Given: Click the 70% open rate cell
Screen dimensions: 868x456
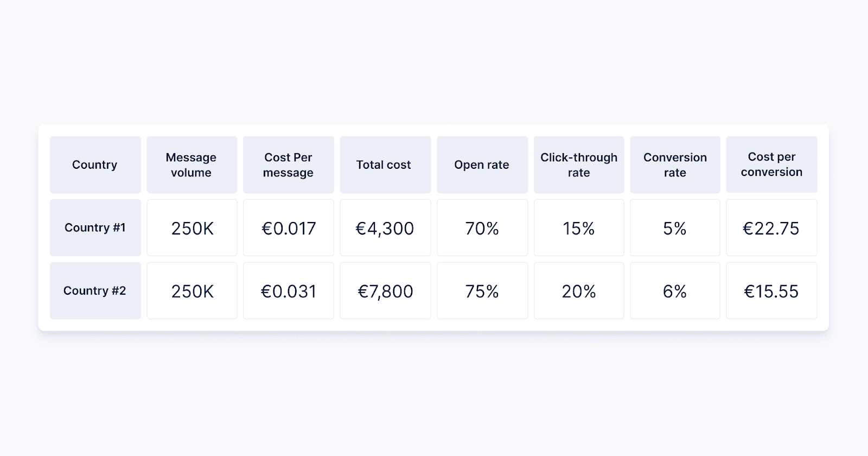Looking at the screenshot, I should coord(482,228).
